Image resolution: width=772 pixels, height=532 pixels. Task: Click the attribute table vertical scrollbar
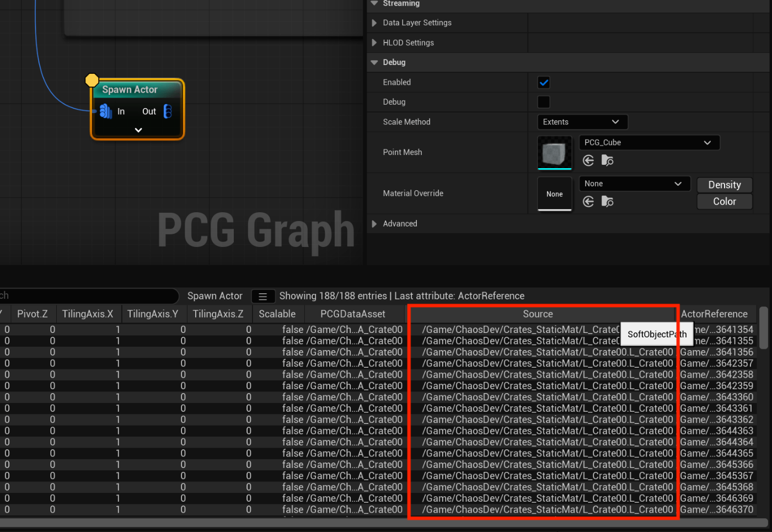tap(763, 328)
